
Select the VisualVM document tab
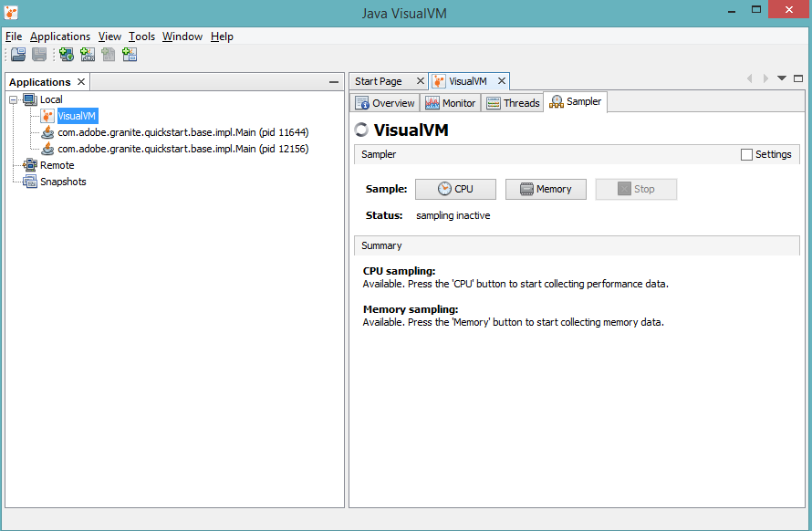pyautogui.click(x=468, y=81)
